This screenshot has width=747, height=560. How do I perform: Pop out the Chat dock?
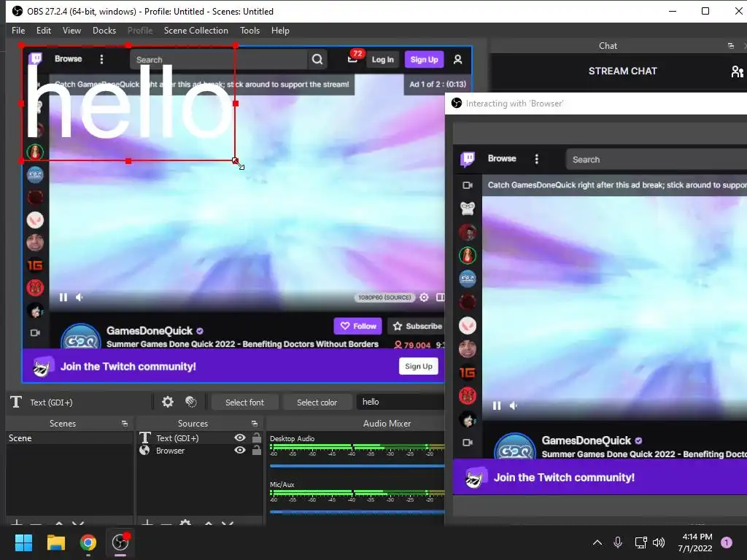[731, 46]
